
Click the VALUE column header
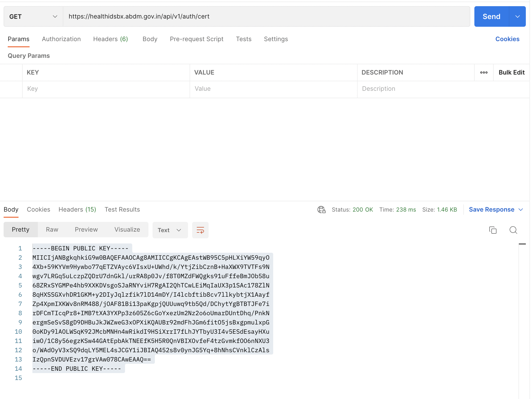coord(204,72)
